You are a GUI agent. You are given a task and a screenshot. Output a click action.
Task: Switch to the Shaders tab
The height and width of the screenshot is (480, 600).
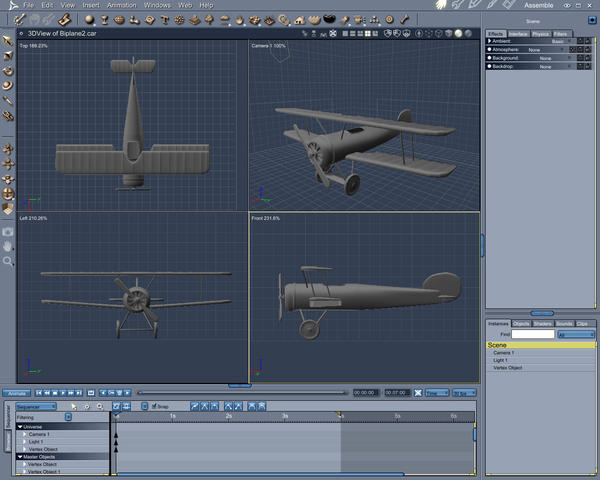[x=543, y=323]
